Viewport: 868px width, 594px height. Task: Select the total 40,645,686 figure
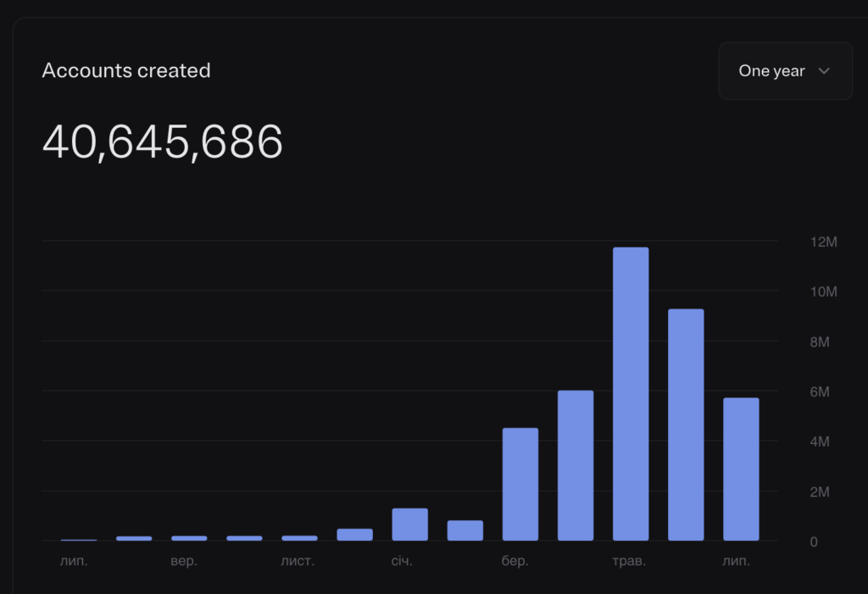click(163, 142)
